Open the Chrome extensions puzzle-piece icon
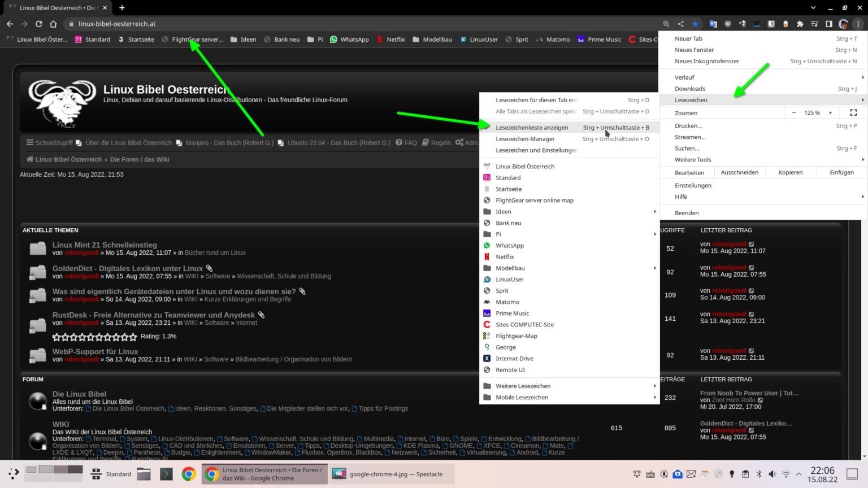 click(800, 24)
